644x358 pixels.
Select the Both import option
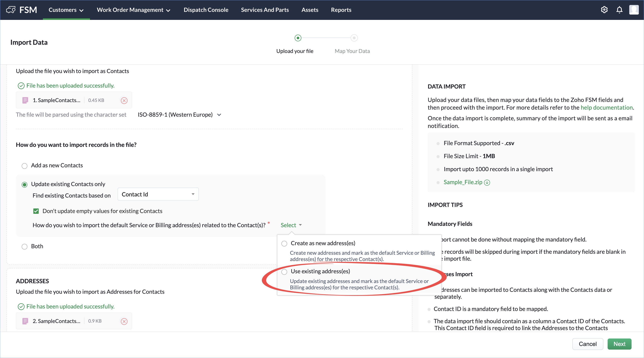pos(25,247)
